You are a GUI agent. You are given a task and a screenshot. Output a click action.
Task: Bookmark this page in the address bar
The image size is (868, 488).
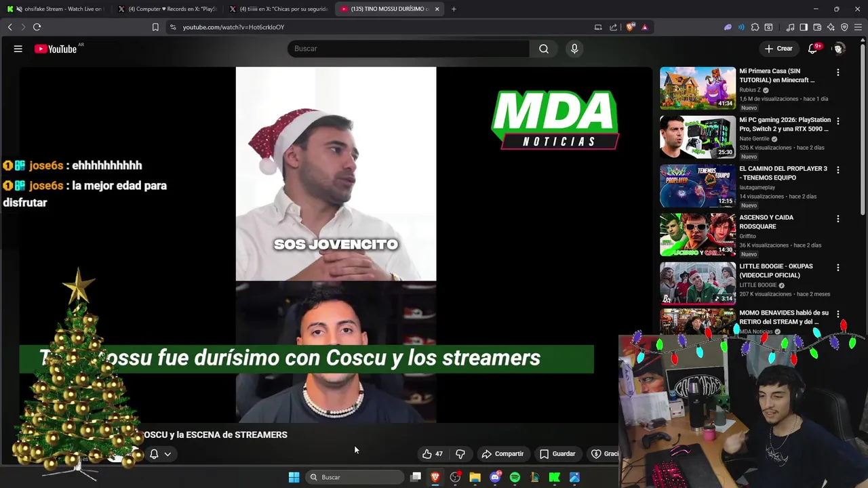pyautogui.click(x=155, y=27)
